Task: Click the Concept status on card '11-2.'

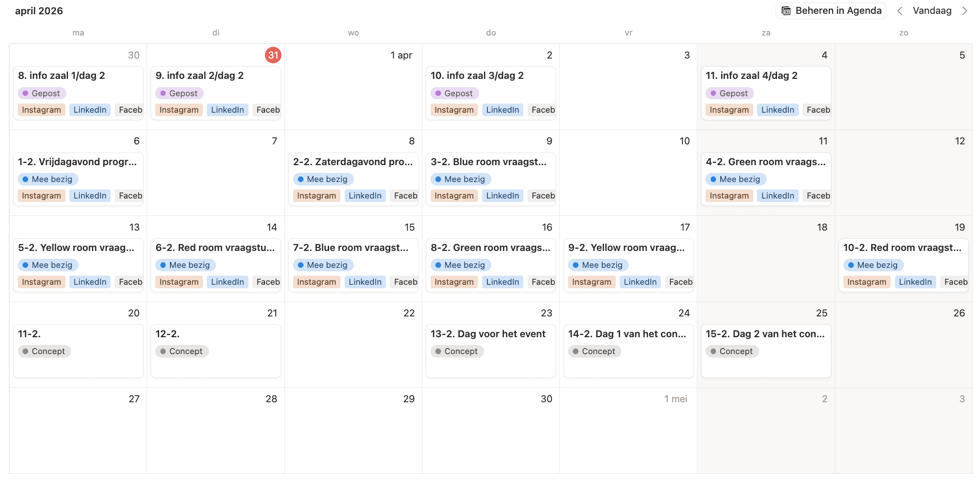Action: click(44, 351)
